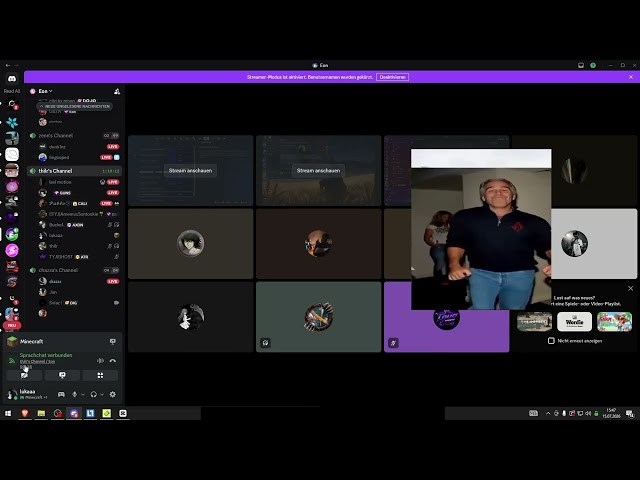Open Discord home direct messages icon
Screen dimensions: 640x480
click(x=12, y=79)
